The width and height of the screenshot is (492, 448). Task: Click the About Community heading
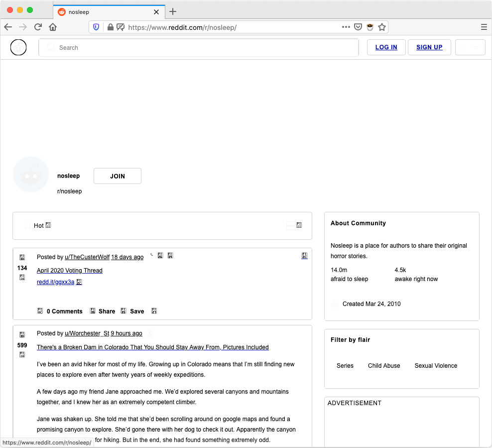(x=358, y=223)
